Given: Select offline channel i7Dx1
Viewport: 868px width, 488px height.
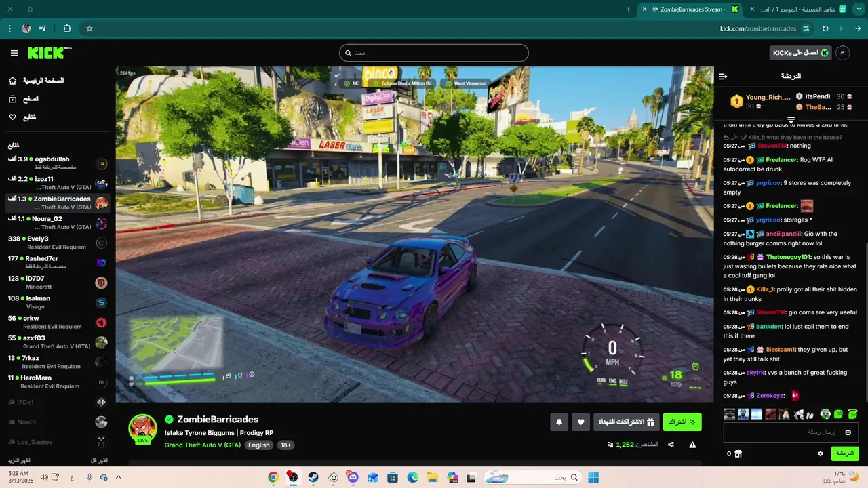Looking at the screenshot, I should coord(58,402).
